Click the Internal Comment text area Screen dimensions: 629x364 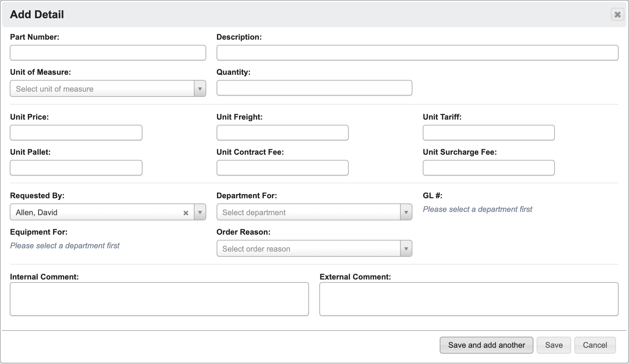159,299
